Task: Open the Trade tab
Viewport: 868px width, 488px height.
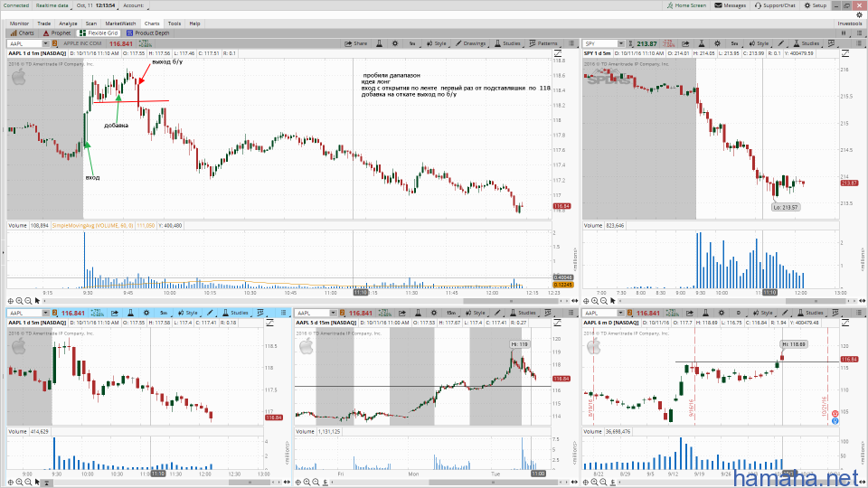Action: (43, 23)
